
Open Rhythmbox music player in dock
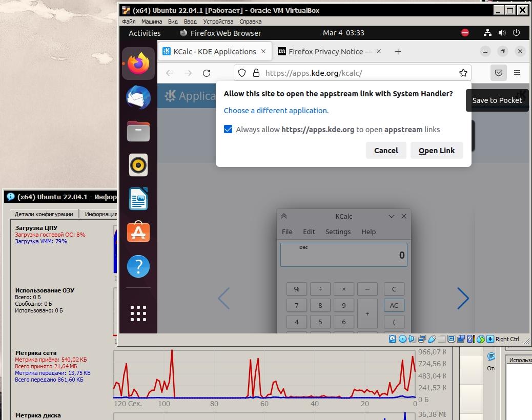click(x=138, y=165)
